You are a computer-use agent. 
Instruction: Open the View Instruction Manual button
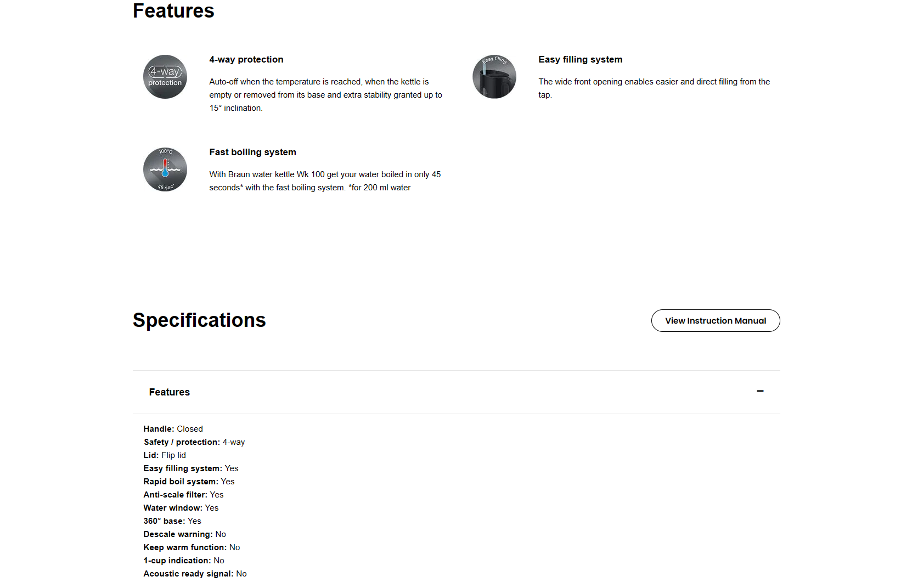tap(716, 321)
